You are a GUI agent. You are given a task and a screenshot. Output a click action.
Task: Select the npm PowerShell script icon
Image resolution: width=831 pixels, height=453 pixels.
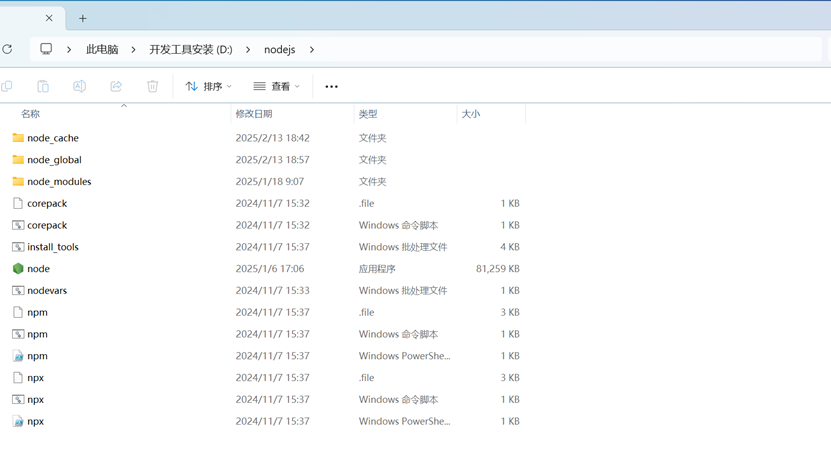[x=18, y=356]
